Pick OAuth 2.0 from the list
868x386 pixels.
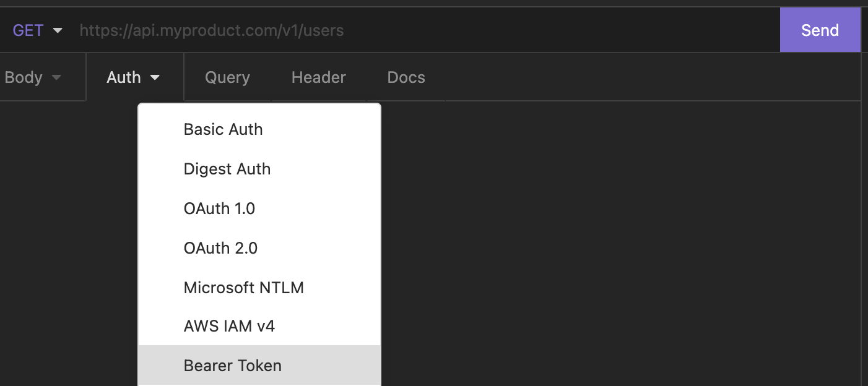[220, 248]
